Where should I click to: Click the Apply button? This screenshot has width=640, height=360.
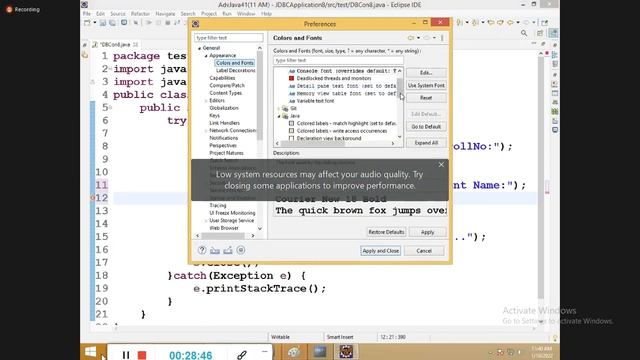click(x=427, y=232)
